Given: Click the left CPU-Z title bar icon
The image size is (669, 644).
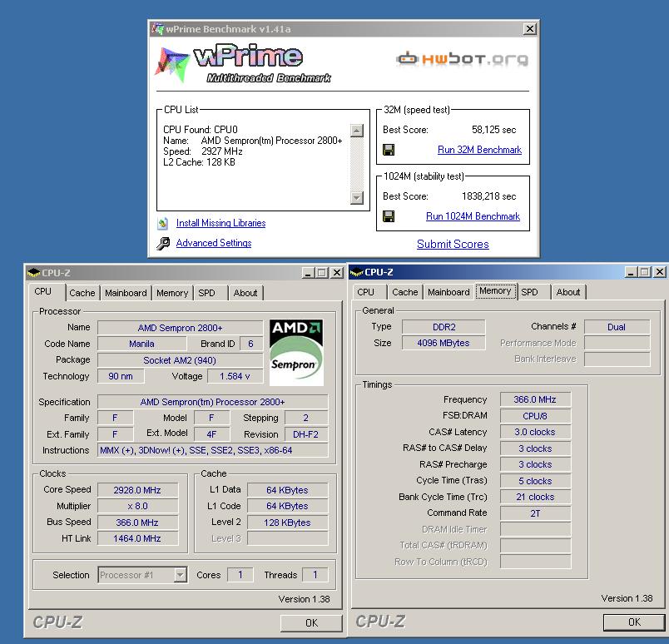Looking at the screenshot, I should coord(33,273).
